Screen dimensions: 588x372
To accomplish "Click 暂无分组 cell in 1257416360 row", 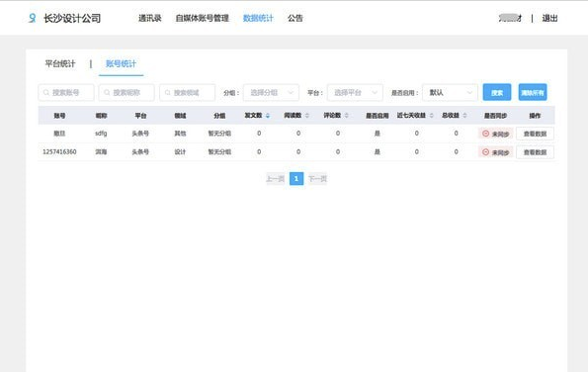I will (219, 151).
